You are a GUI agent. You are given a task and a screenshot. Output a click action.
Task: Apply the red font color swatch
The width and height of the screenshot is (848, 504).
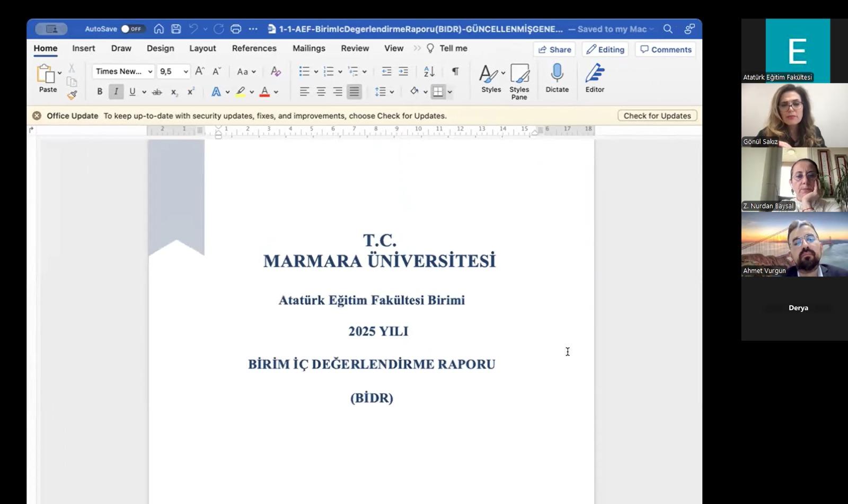(x=264, y=92)
